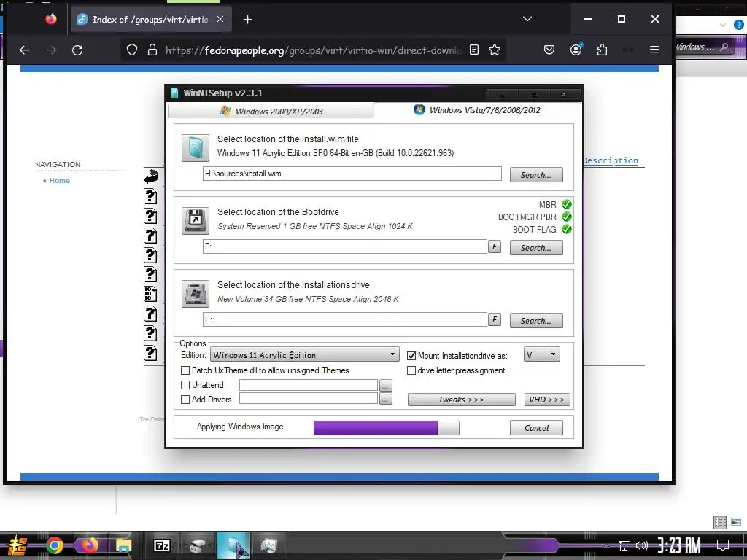The image size is (747, 560).
Task: Click the install.wim path field
Action: (x=352, y=174)
